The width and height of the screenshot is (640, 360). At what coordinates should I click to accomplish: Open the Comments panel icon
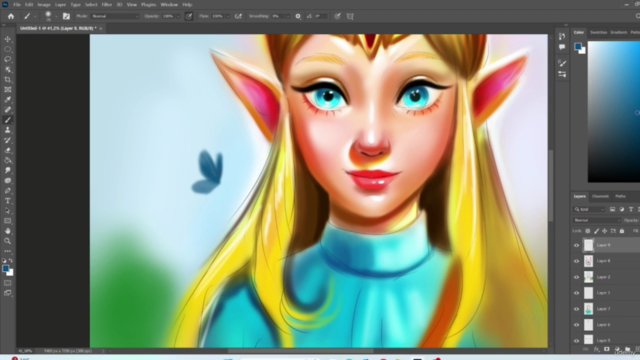(x=562, y=47)
